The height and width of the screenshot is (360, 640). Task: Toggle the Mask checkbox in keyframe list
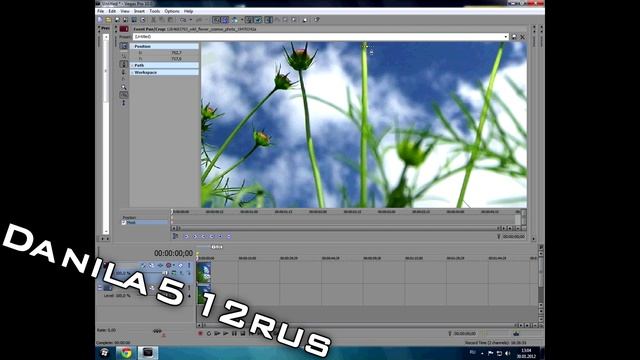pos(124,222)
